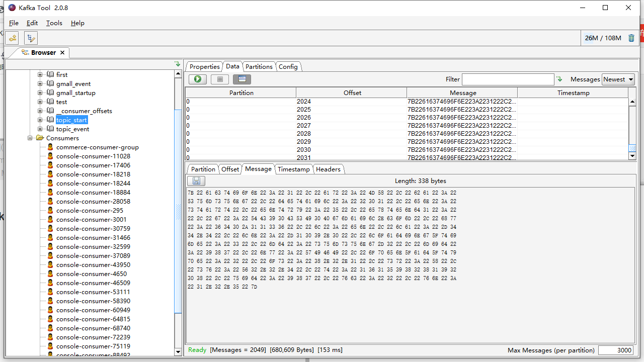Click the Timestamp column header
The height and width of the screenshot is (362, 644).
pos(573,93)
